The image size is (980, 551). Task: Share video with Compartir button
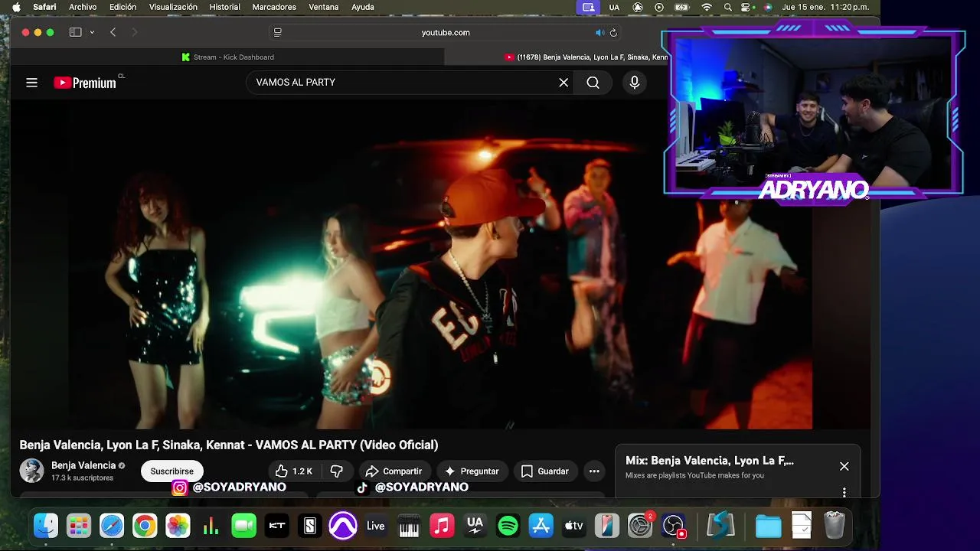point(394,471)
